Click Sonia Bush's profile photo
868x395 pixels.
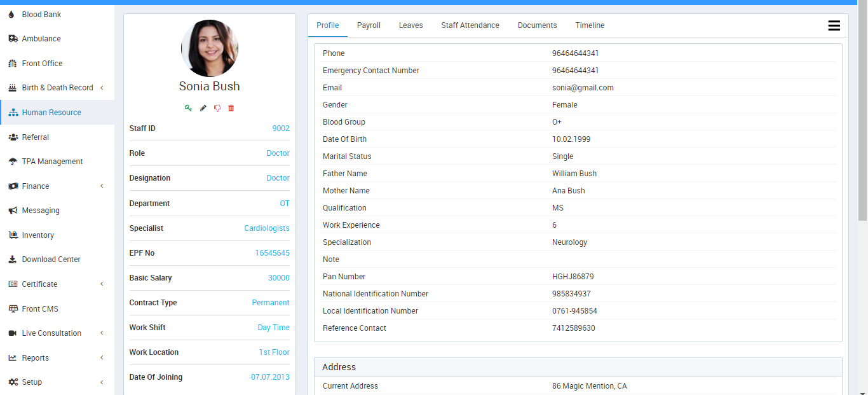[x=210, y=48]
